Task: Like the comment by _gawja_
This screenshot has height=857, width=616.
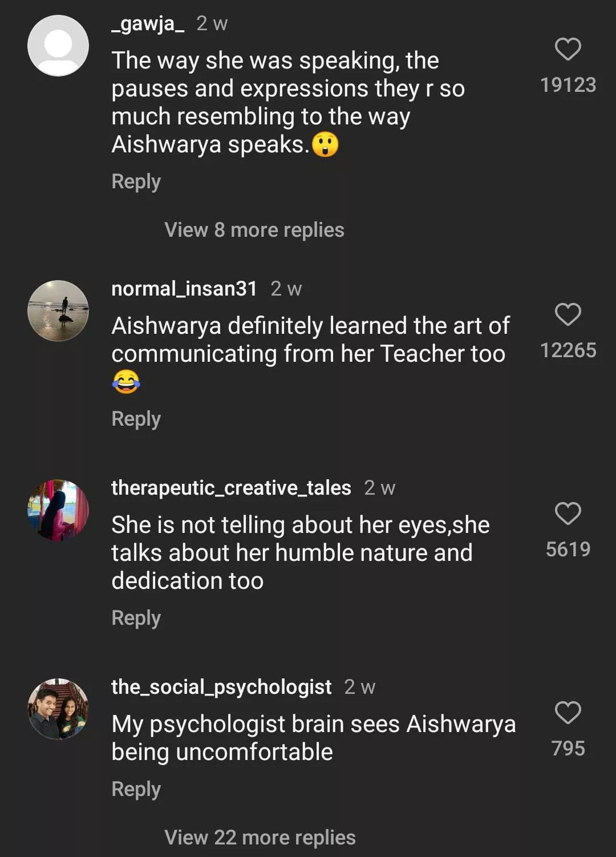Action: click(x=568, y=49)
